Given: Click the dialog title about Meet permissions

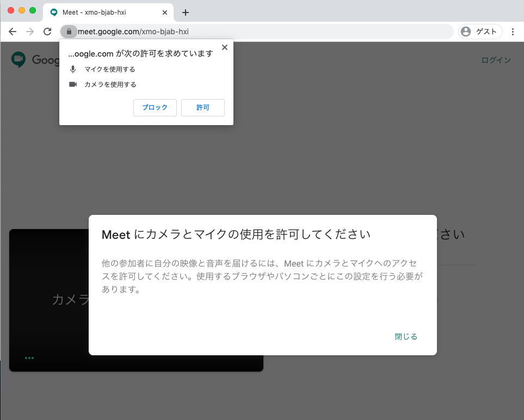Looking at the screenshot, I should coord(236,234).
